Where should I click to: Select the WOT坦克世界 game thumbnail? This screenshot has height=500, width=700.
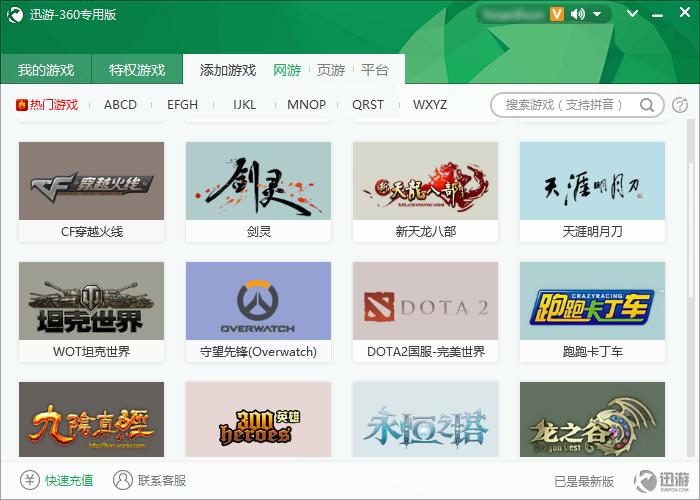92,301
